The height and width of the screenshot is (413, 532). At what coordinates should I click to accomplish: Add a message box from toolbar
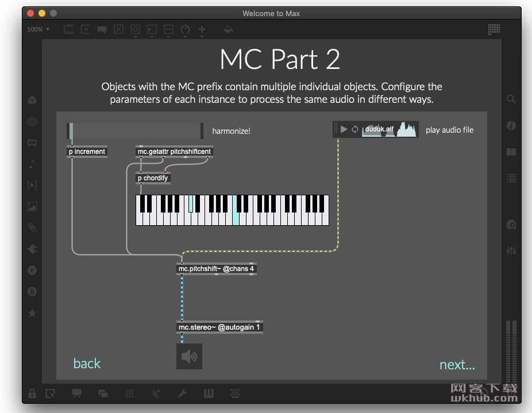tap(86, 29)
